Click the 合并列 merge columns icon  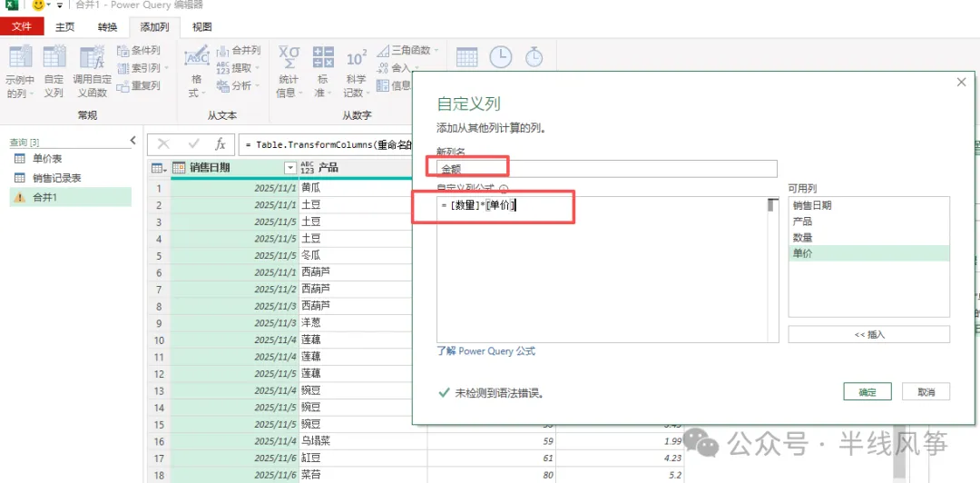[223, 51]
